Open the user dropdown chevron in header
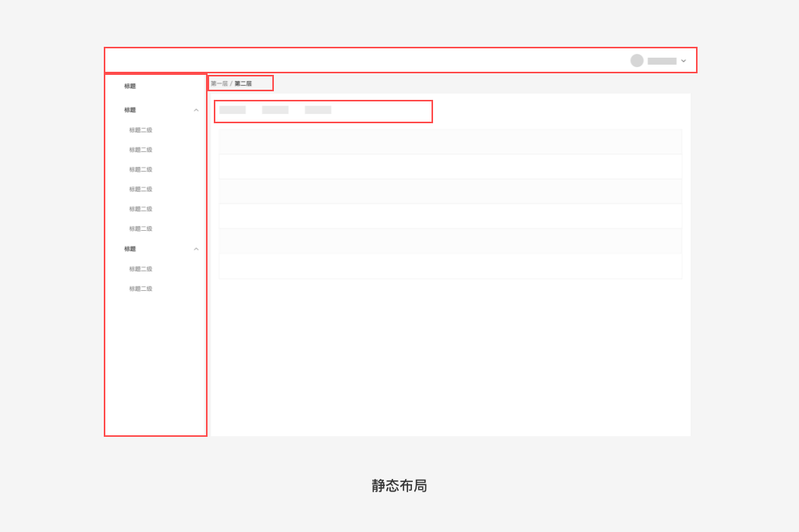The width and height of the screenshot is (799, 532). (x=684, y=61)
